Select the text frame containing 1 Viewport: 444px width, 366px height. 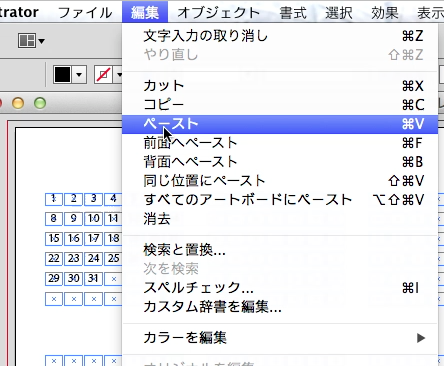(x=54, y=199)
